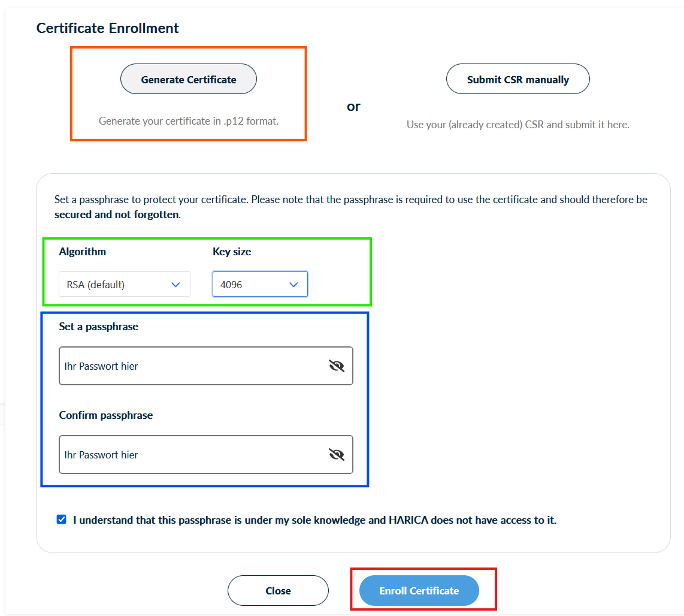Uncheck the passphrase sole knowledge checkbox
Image resolution: width=684 pixels, height=616 pixels.
tap(62, 520)
